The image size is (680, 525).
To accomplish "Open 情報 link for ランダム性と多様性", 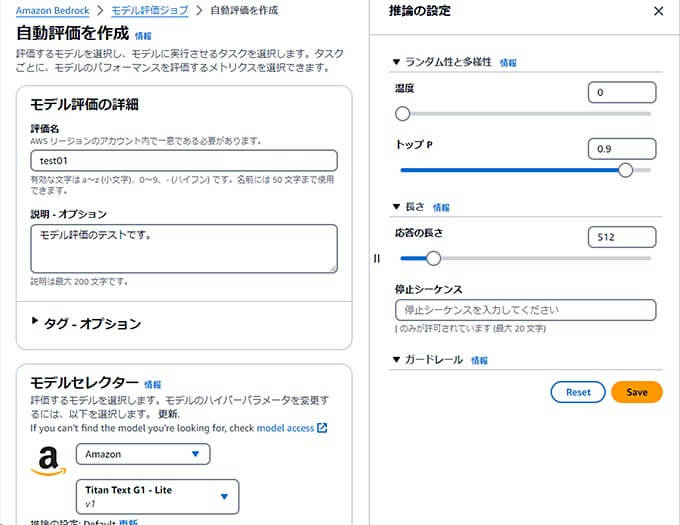I will (508, 63).
